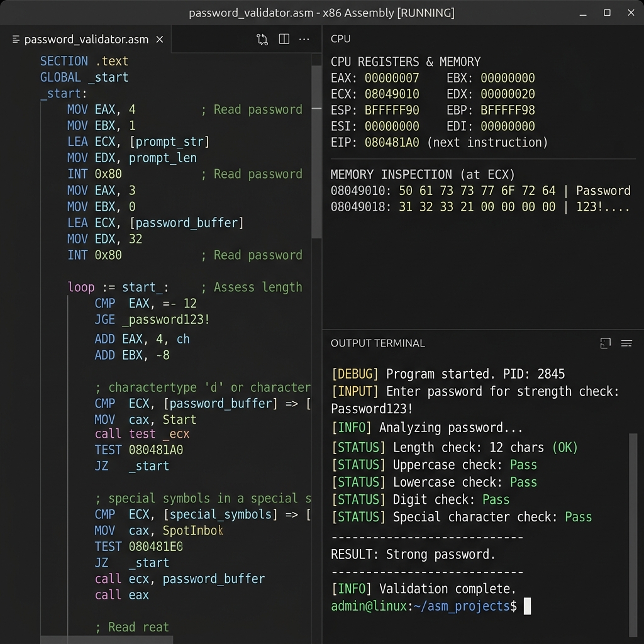
Task: Click the 'call test _ecx' line
Action: coord(142,434)
